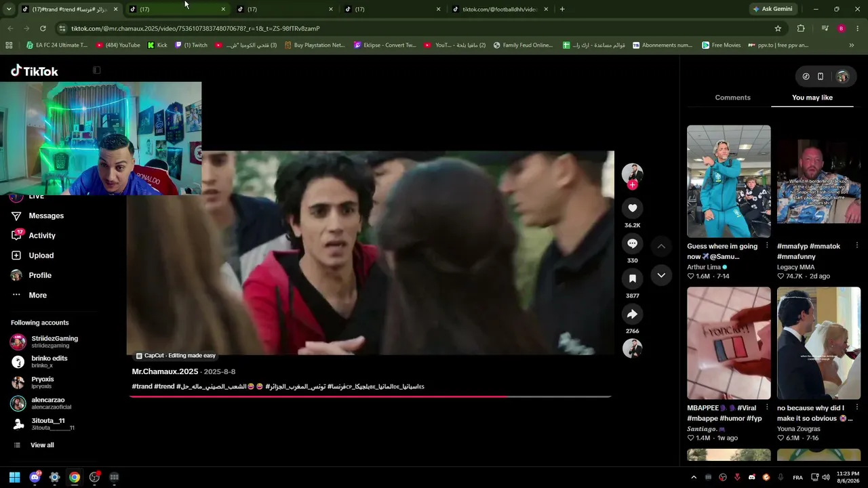
Task: Open the MBAPPEE France card video thumbnail
Action: point(728,343)
